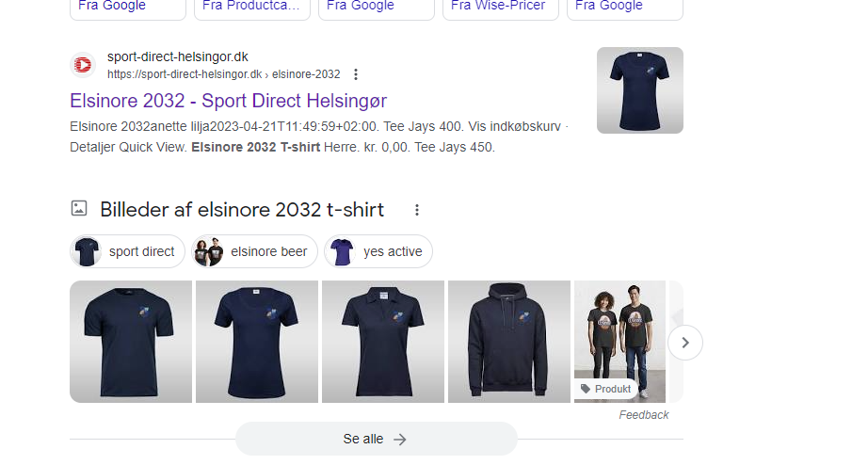Click the Se alle button

click(x=377, y=439)
